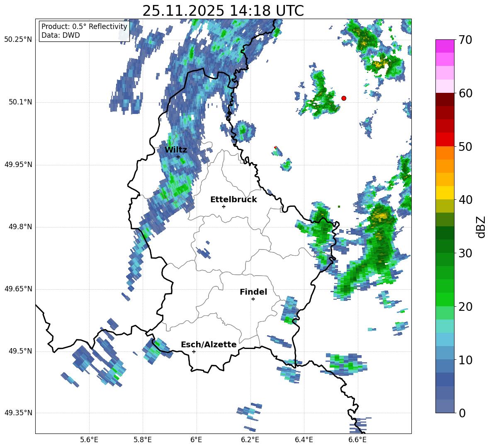Click the 49.35°N latitude axis label
The height and width of the screenshot is (448, 491).
[x=18, y=413]
